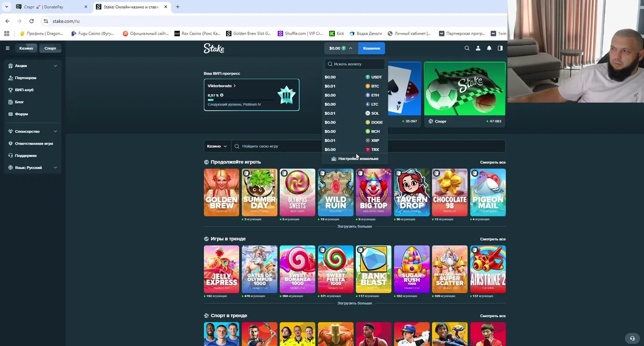This screenshot has height=346, width=644.
Task: Open Chrome apps grid icon
Action: 6,34
